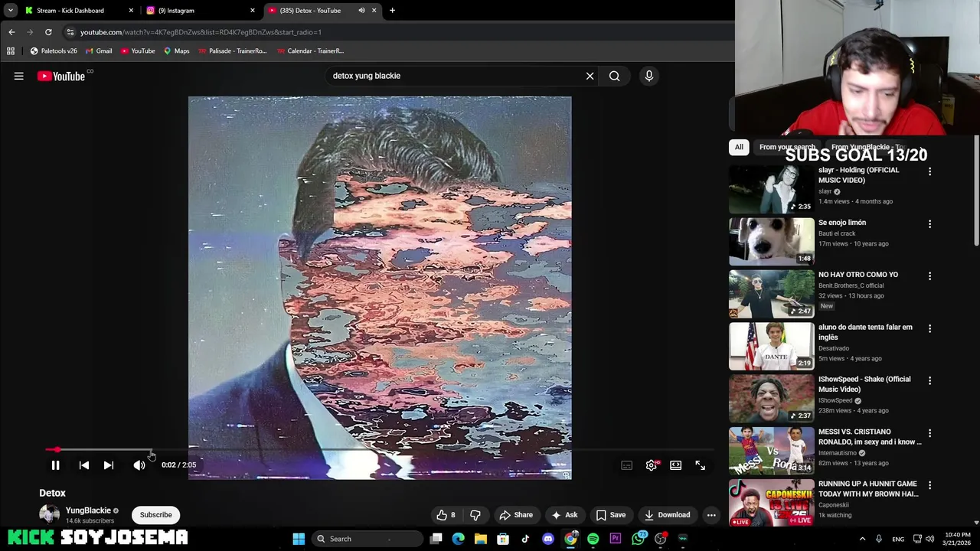Subscribe to YungBlackie channel
This screenshot has height=551, width=980.
[155, 515]
